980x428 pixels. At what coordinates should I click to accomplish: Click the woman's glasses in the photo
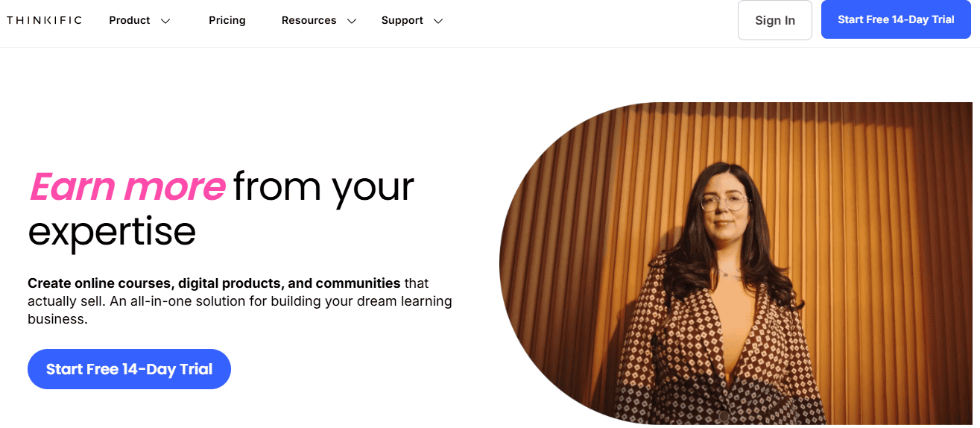pos(723,201)
